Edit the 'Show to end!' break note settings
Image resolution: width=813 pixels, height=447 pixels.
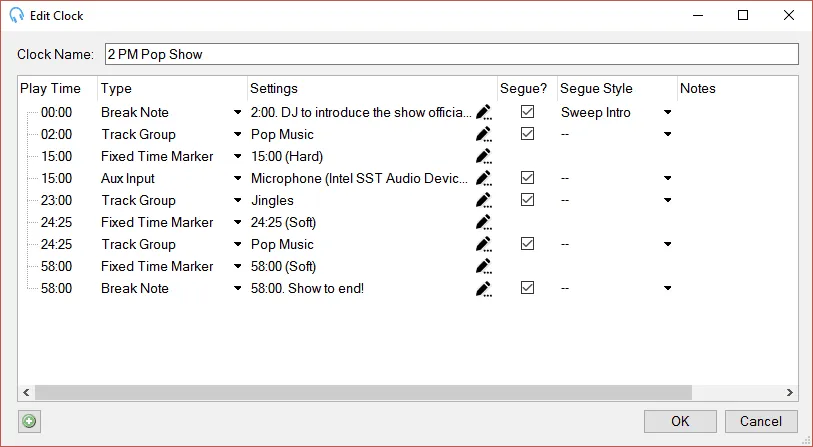(483, 288)
